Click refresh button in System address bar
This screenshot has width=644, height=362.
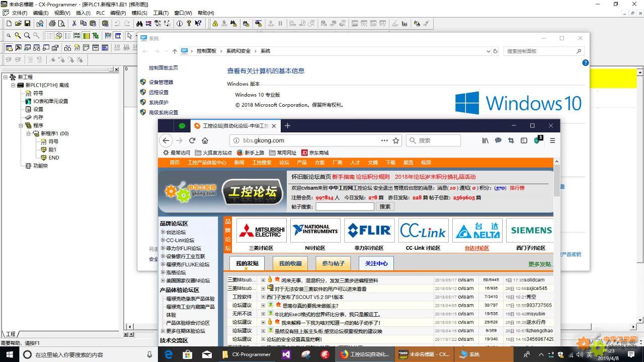pyautogui.click(x=495, y=51)
